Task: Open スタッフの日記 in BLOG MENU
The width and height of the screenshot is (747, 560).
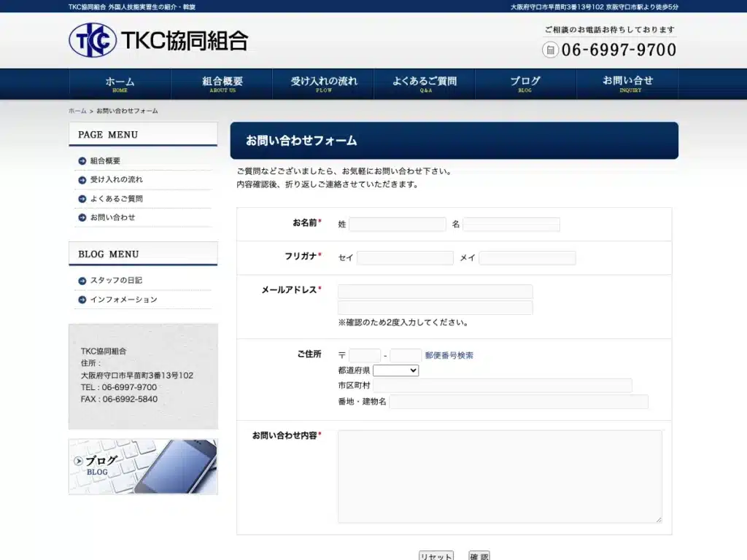Action: (116, 281)
